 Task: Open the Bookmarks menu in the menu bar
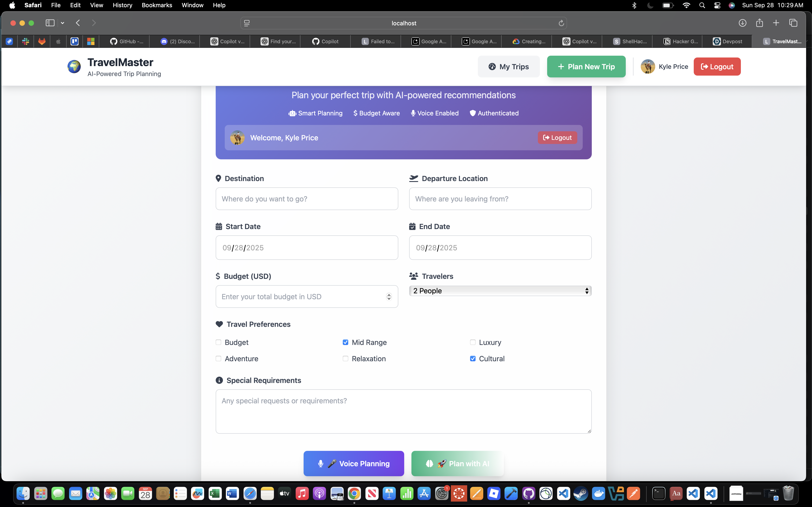point(157,5)
